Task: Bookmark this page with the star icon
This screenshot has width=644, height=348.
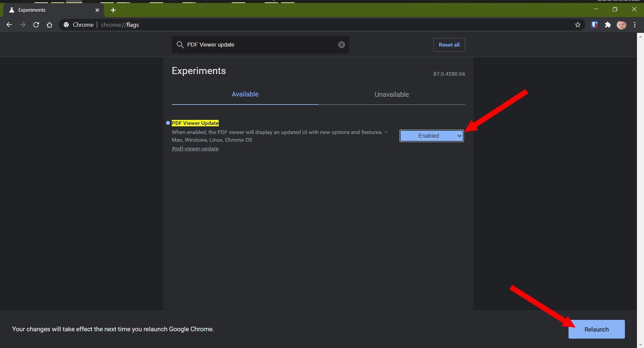Action: tap(578, 25)
